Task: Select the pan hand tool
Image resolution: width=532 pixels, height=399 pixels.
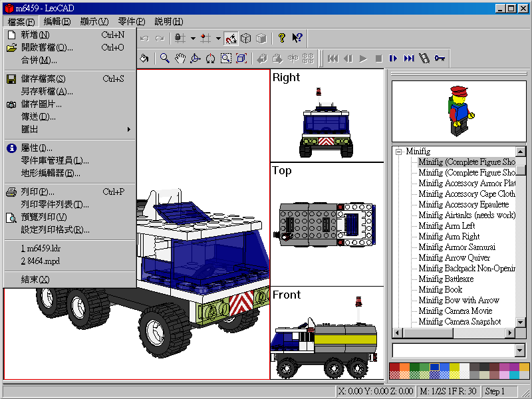Action: [x=180, y=58]
